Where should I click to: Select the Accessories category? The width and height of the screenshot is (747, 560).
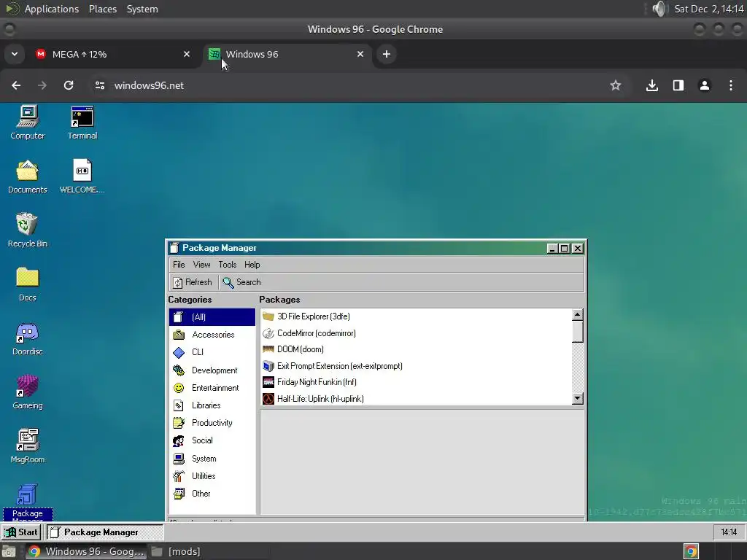tap(212, 335)
